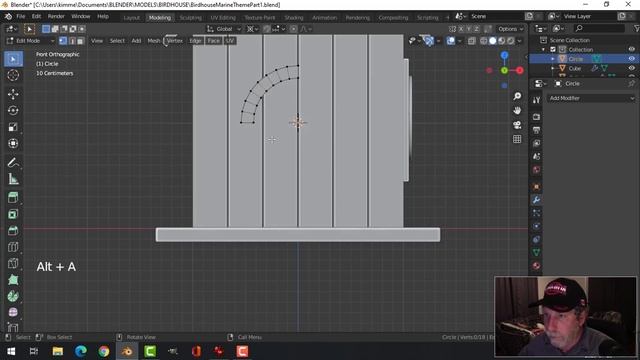Activate the Annotate pencil tool
The image size is (640, 360).
13,162
